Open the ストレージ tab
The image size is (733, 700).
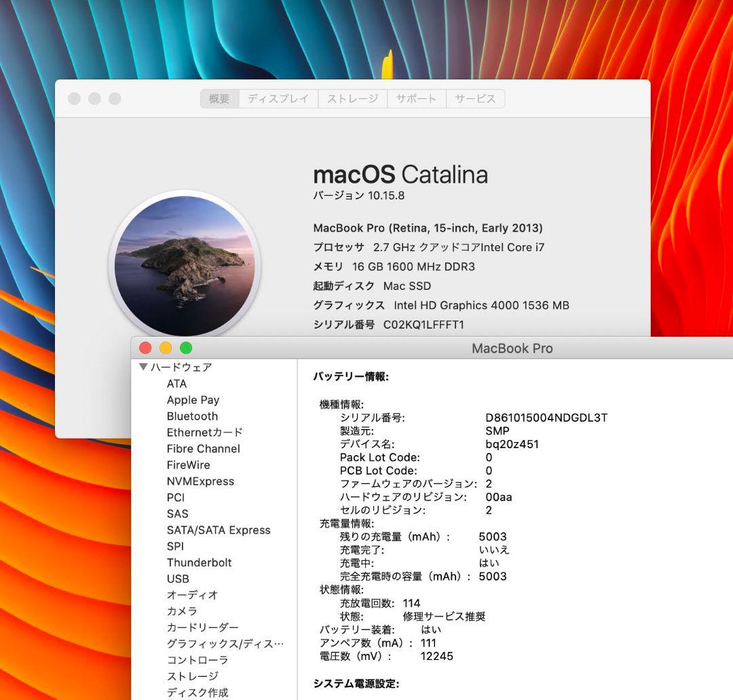pyautogui.click(x=352, y=98)
